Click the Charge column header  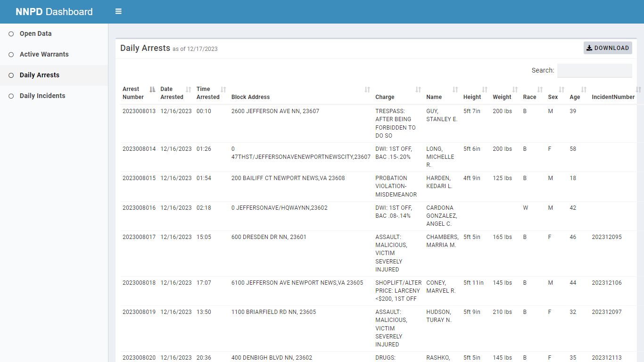click(x=398, y=93)
